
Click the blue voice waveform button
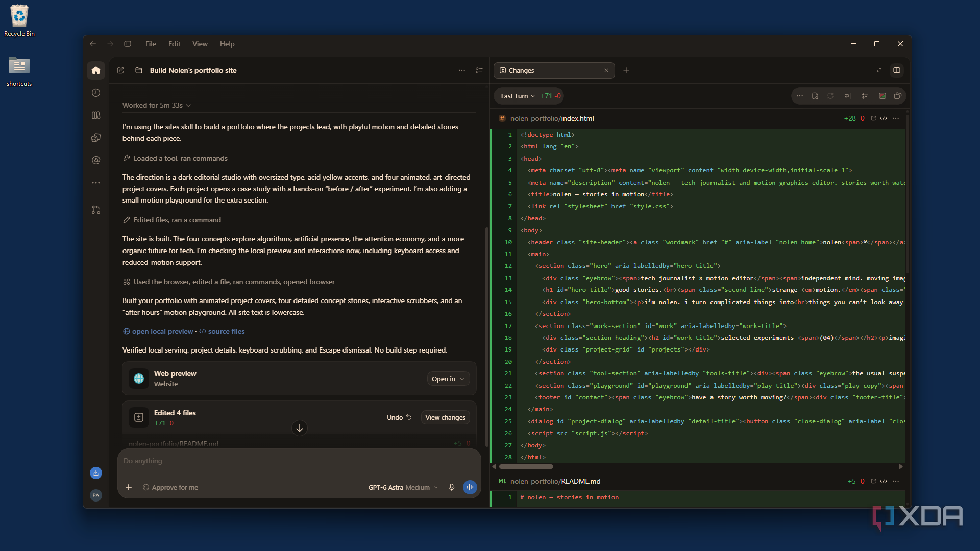coord(470,487)
